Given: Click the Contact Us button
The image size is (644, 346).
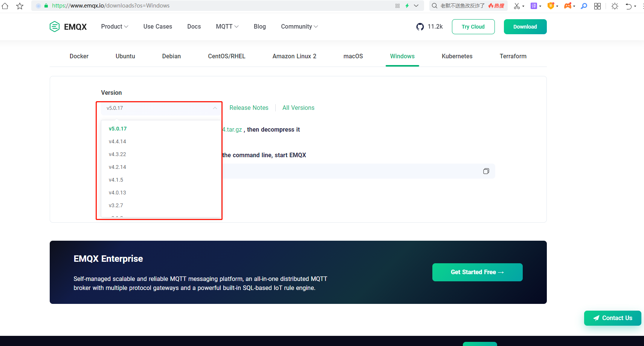Looking at the screenshot, I should coord(613,318).
